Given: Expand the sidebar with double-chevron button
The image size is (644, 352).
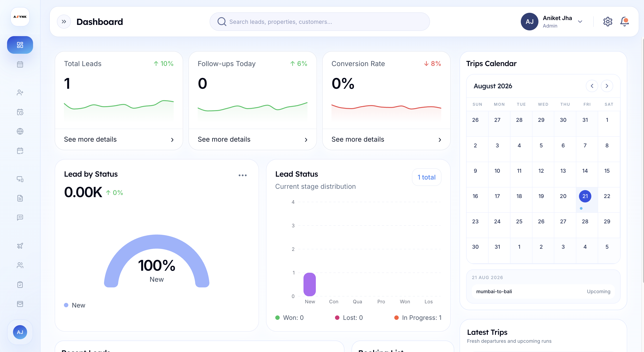Looking at the screenshot, I should pyautogui.click(x=64, y=22).
